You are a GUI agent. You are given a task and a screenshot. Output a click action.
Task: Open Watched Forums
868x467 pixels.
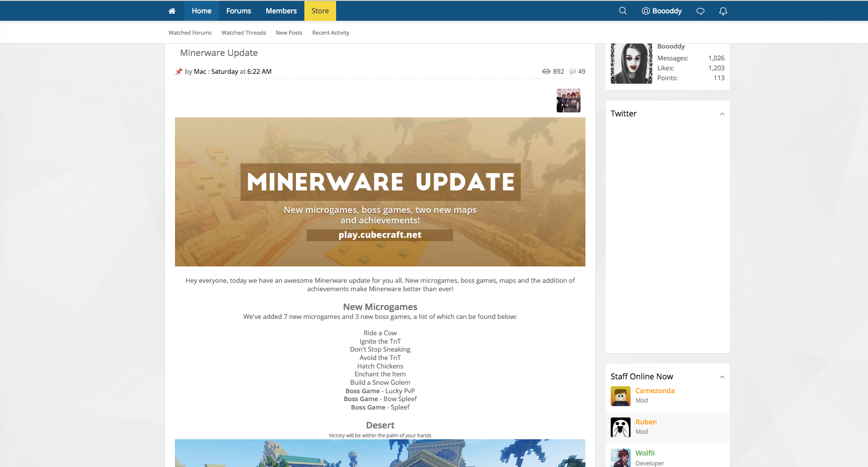(190, 33)
